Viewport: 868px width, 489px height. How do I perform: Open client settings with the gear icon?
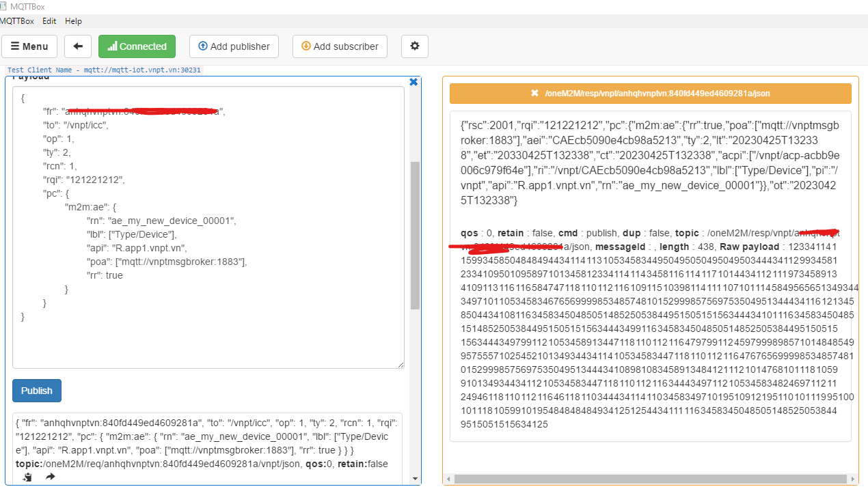click(414, 46)
